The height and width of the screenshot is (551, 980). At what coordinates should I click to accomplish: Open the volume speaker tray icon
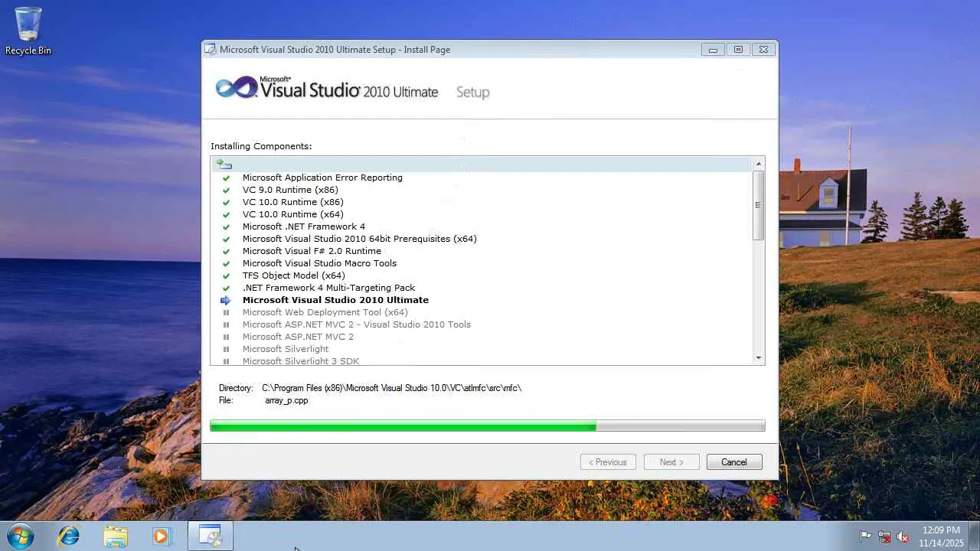click(x=903, y=536)
